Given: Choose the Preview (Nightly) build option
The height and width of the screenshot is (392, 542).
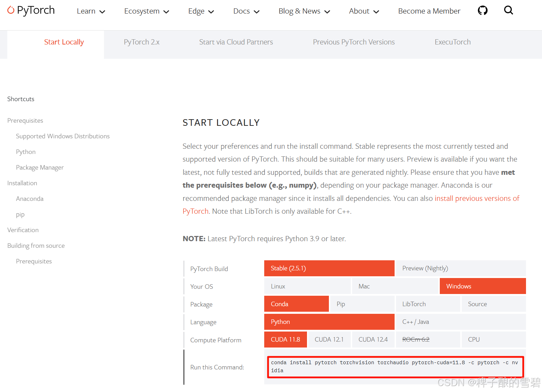Looking at the screenshot, I should [x=461, y=268].
